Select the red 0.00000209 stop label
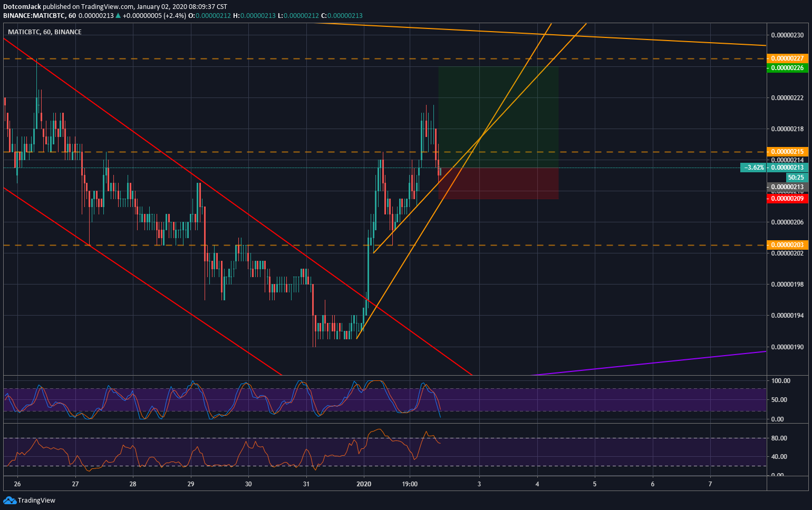Image resolution: width=812 pixels, height=510 pixels. click(x=787, y=198)
